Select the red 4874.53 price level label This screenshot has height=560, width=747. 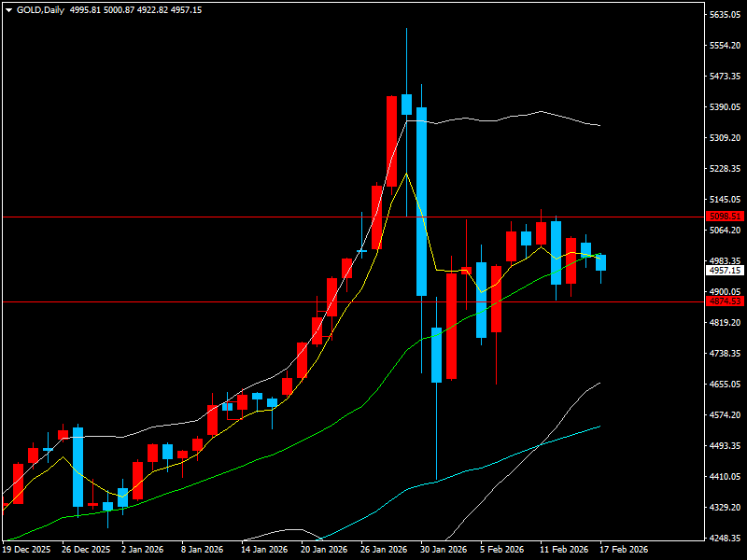point(726,301)
